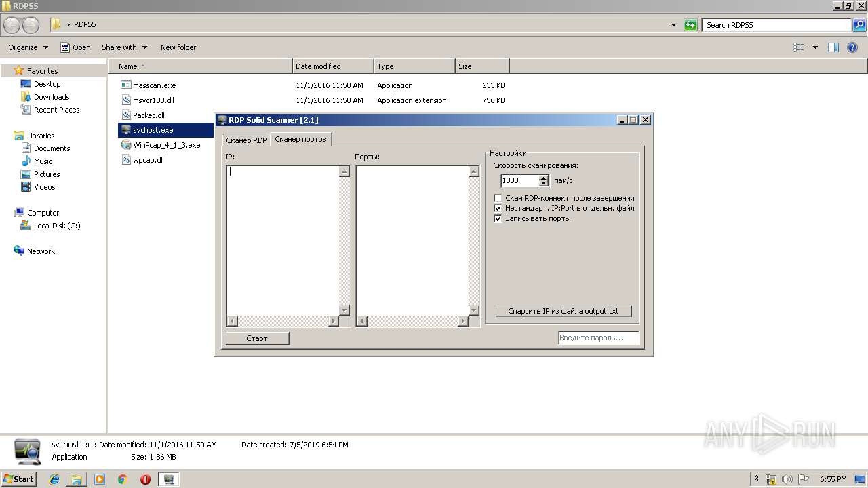Click the scan speed value field
The width and height of the screenshot is (868, 488).
[x=519, y=180]
